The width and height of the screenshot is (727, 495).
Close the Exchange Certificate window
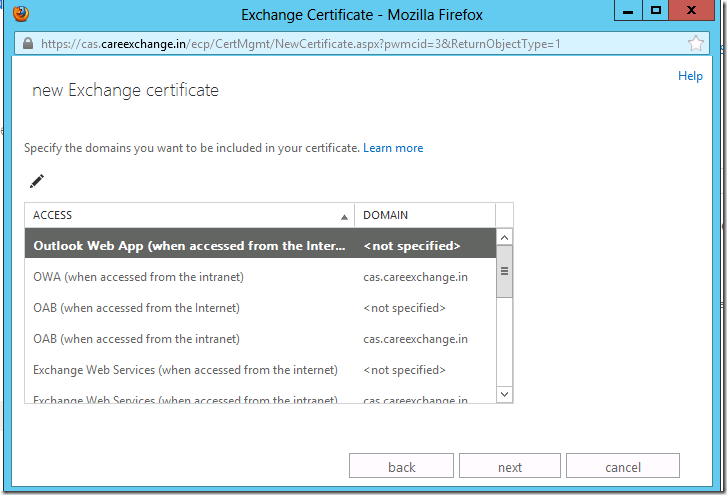[691, 10]
